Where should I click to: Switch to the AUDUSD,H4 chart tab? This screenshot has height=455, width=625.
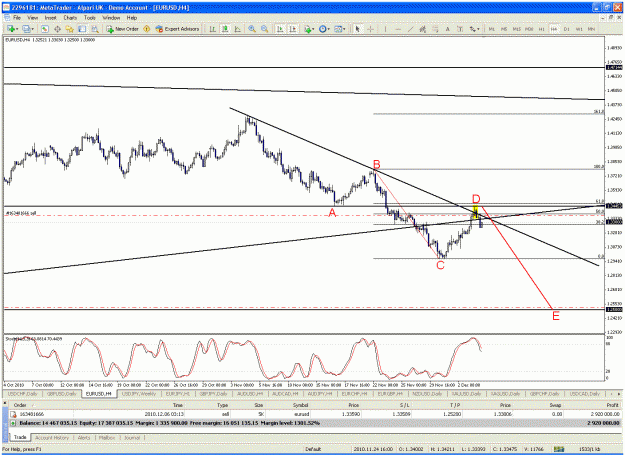[250, 394]
